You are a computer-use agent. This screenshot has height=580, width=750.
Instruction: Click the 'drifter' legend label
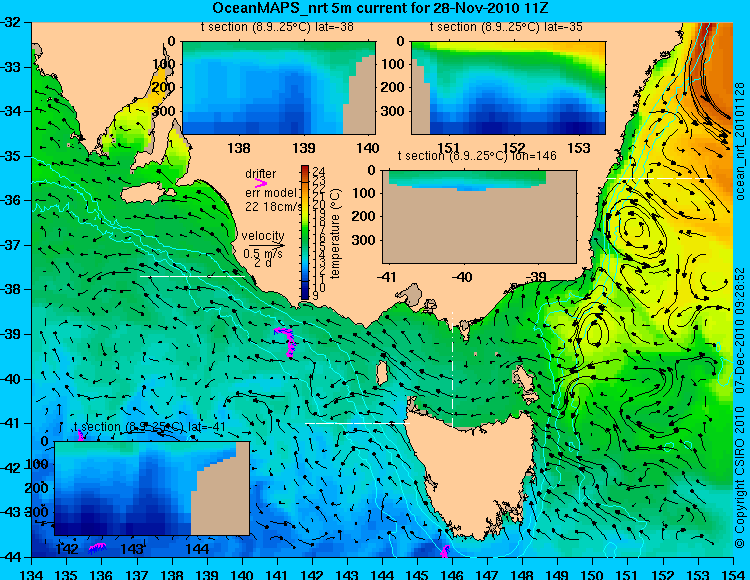[261, 174]
